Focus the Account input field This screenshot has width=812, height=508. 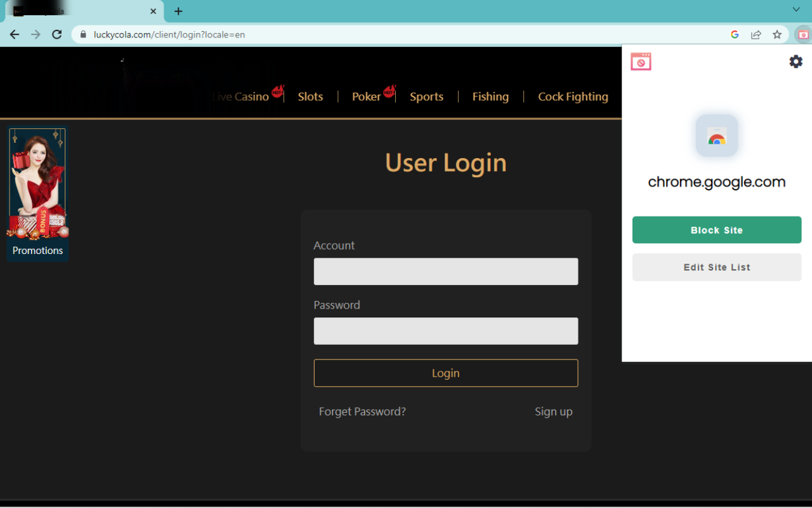point(446,271)
